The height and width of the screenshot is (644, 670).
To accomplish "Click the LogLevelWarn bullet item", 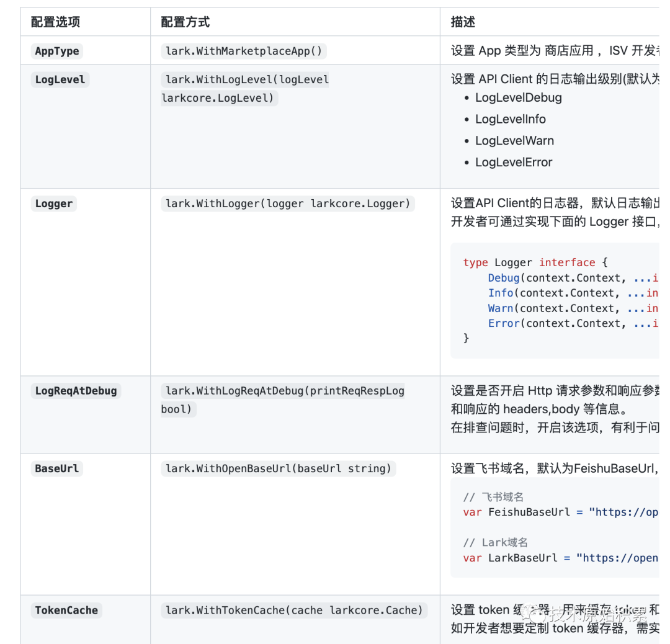I will (514, 141).
